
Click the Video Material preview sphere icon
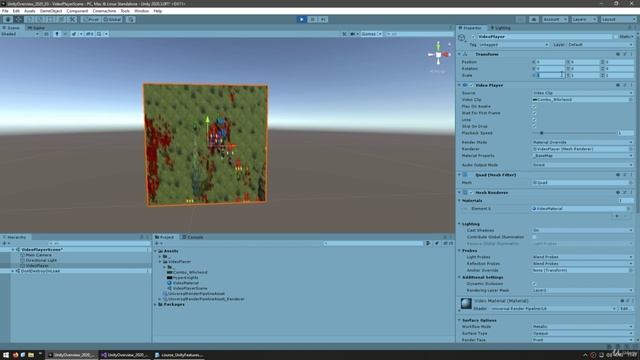[x=466, y=303]
